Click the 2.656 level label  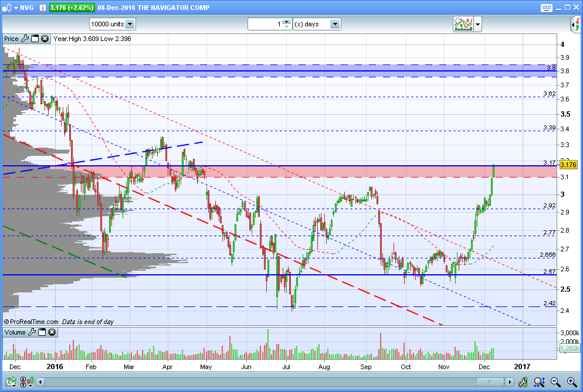coord(548,254)
